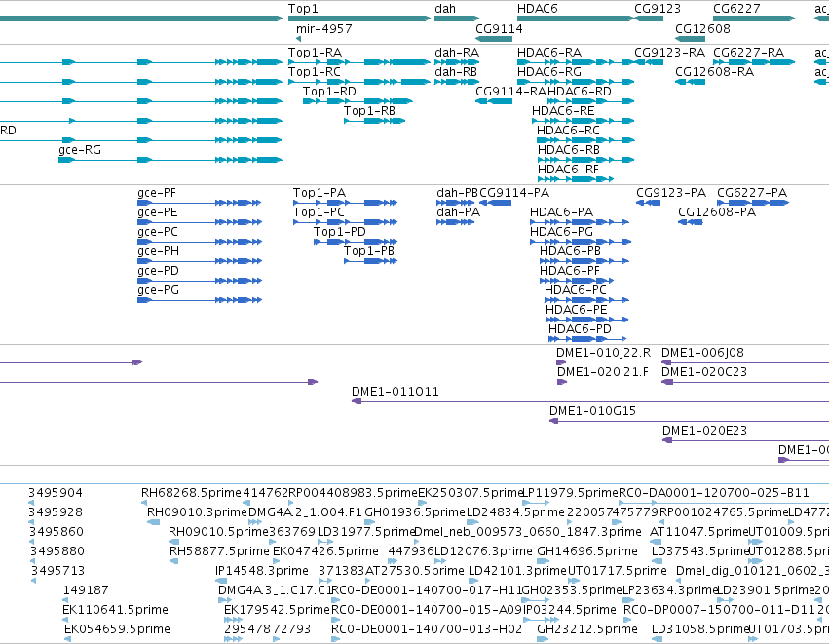This screenshot has height=644, width=829.
Task: Select protein HDAC6-PE
Action: (x=586, y=320)
